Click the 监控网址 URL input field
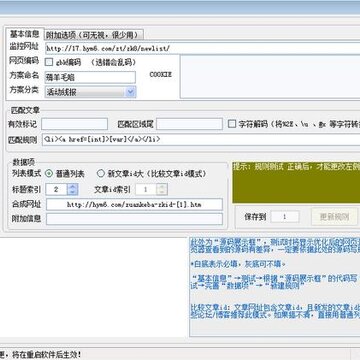This screenshot has height=360, width=360. click(203, 48)
